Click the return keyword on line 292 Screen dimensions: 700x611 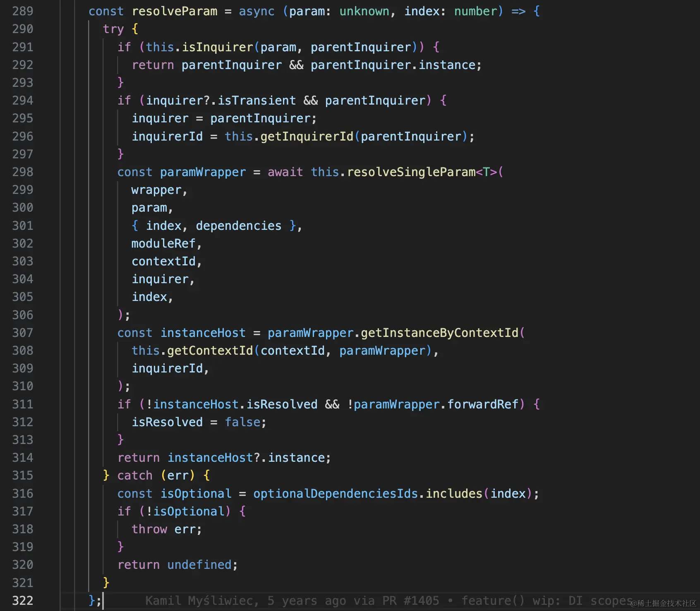153,65
